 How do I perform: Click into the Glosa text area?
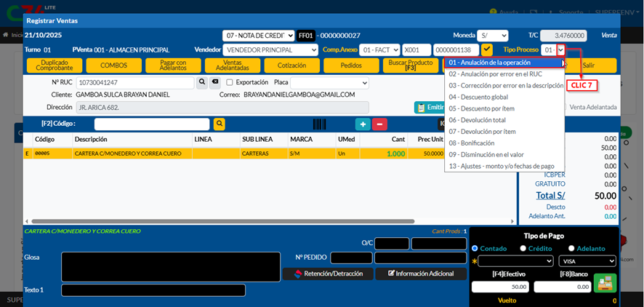coord(170,266)
